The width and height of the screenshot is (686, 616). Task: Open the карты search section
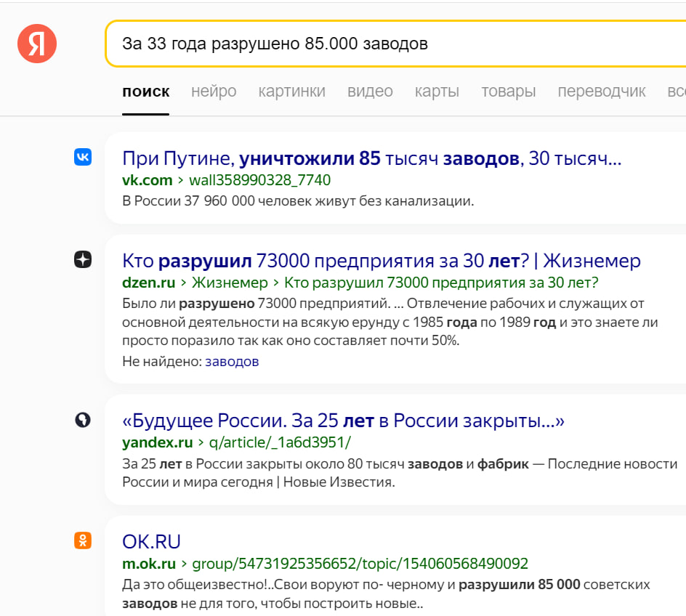437,92
